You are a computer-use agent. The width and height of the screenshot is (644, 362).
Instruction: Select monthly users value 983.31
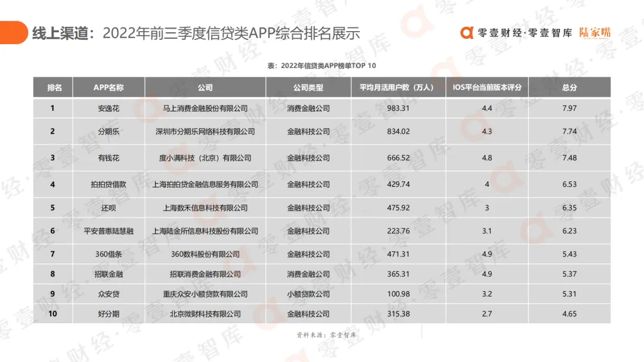398,109
